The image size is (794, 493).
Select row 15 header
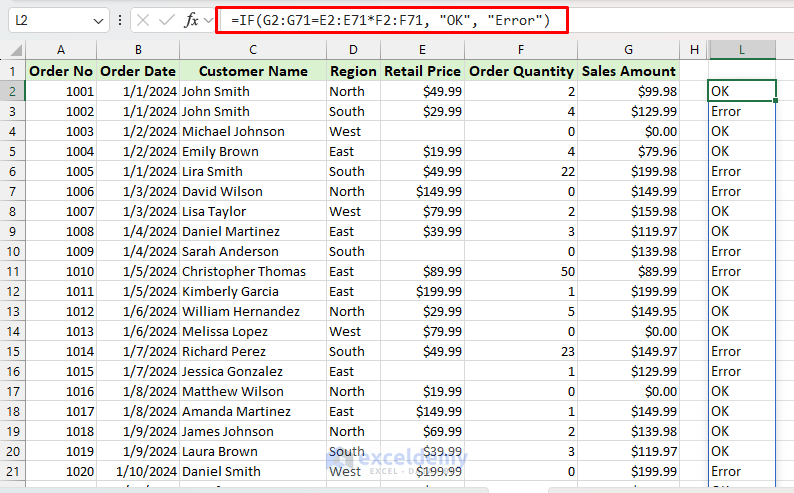[13, 351]
